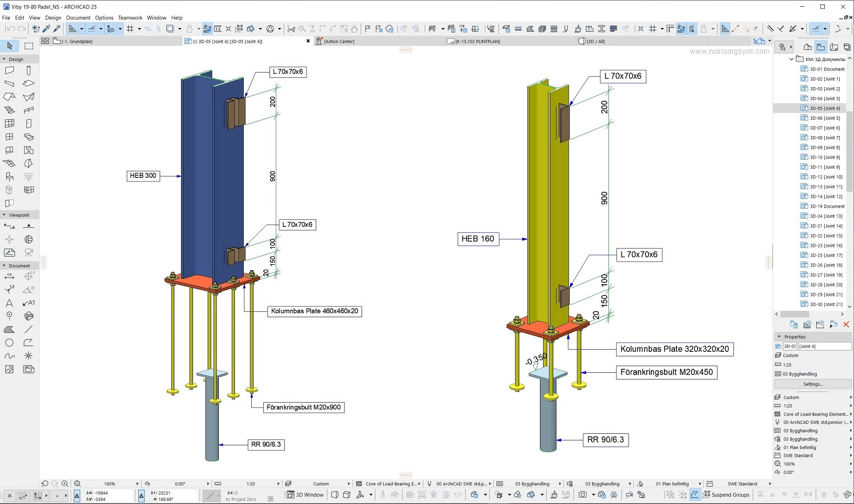Pick the Door tool
Screen dimensions: 854x504
click(28, 124)
